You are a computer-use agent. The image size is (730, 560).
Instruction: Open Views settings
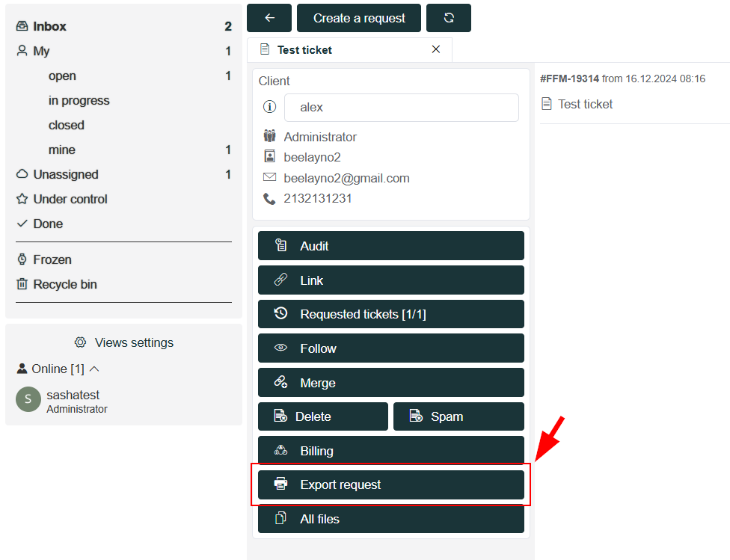tap(124, 342)
